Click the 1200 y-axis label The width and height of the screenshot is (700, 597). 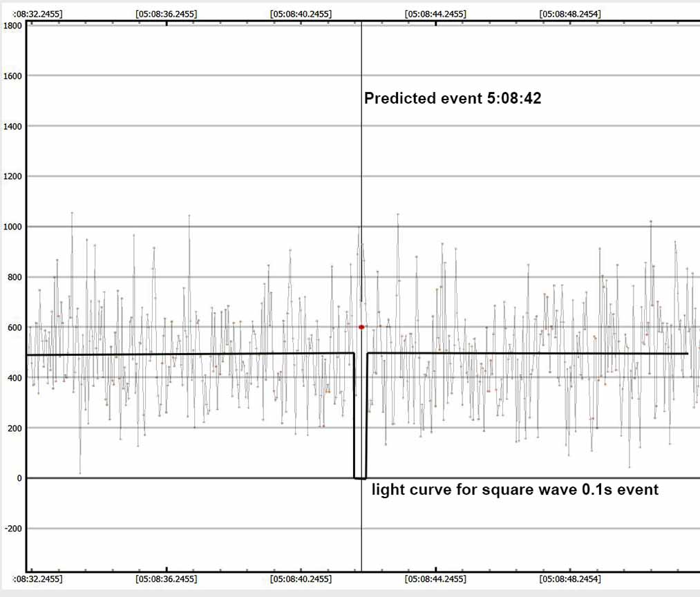(x=12, y=176)
